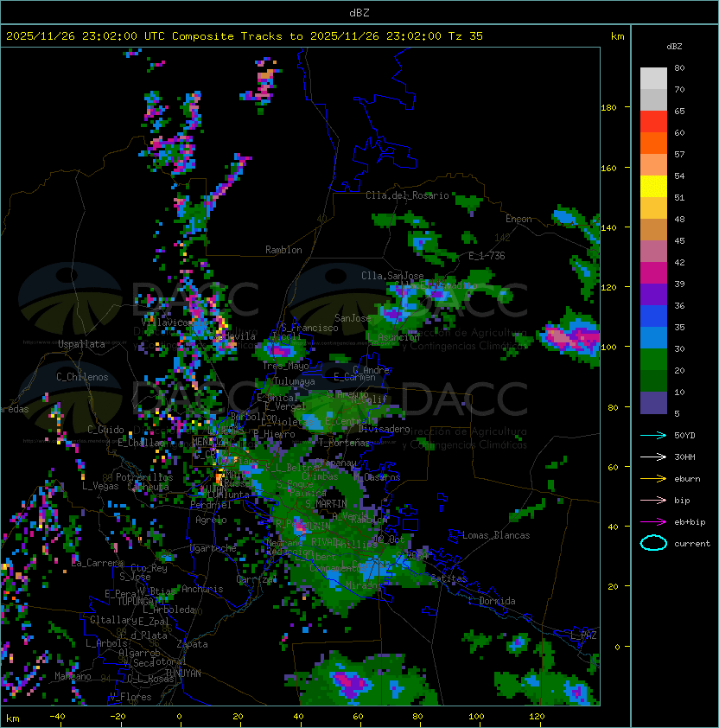Click the magenta eb+bip arrow icon
Screen dimensions: 719x728
click(653, 522)
